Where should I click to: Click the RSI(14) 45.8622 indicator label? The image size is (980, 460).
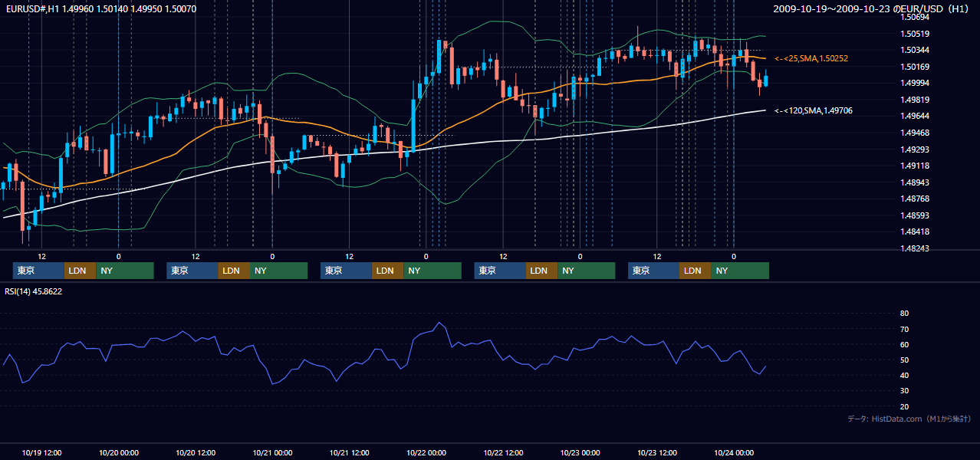click(34, 291)
